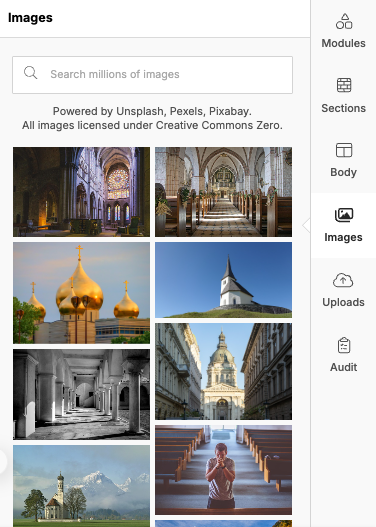The image size is (376, 527).
Task: Click the Search millions of images field
Action: (152, 75)
